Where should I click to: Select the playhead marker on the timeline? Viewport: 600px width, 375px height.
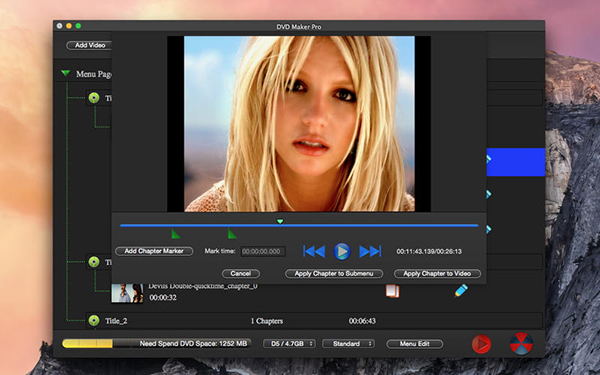pyautogui.click(x=280, y=221)
